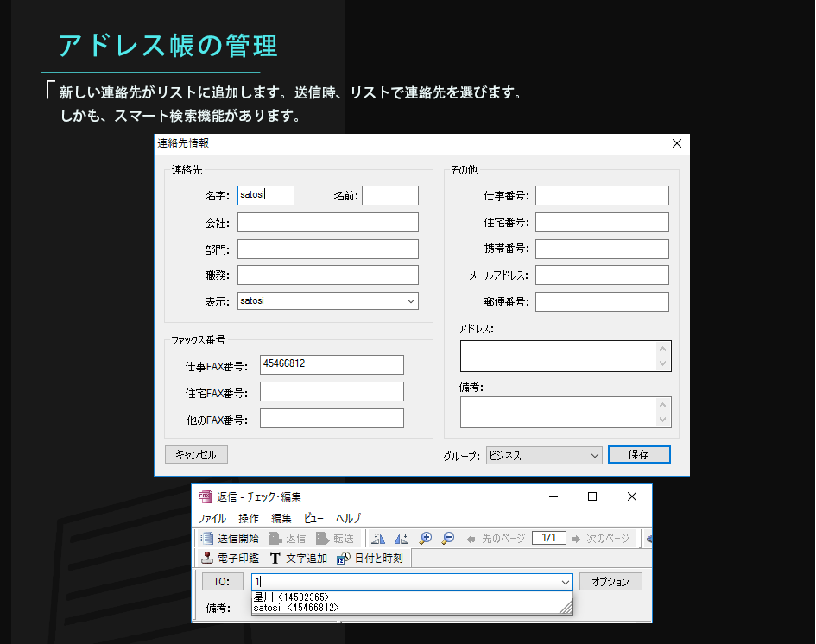816x644 pixels.
Task: Click the 住宅FAX番号 input field
Action: 332,392
